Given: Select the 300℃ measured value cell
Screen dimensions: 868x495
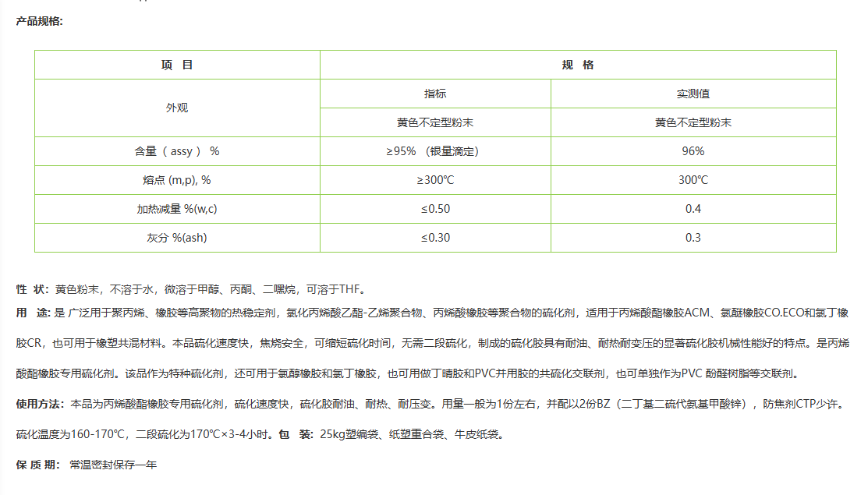Looking at the screenshot, I should (x=693, y=180).
